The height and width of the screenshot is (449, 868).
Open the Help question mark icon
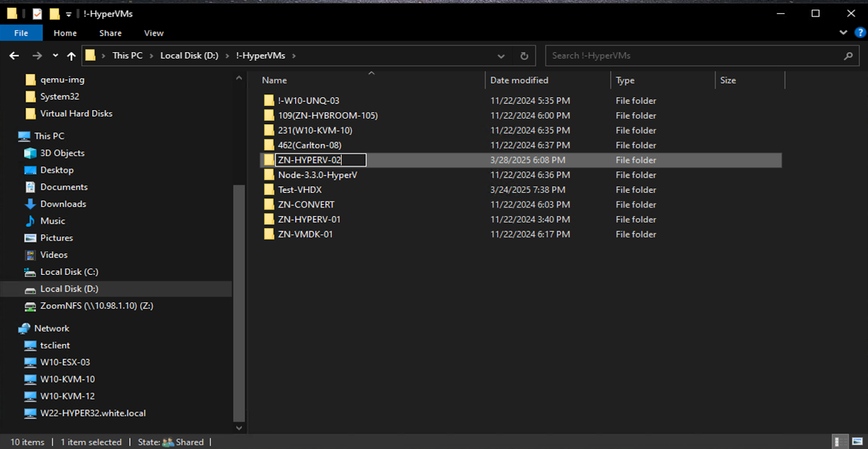coord(860,33)
